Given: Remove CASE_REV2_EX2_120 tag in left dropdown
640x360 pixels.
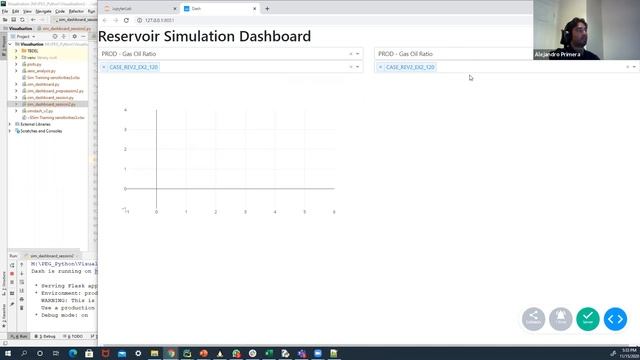Looking at the screenshot, I should [x=104, y=67].
